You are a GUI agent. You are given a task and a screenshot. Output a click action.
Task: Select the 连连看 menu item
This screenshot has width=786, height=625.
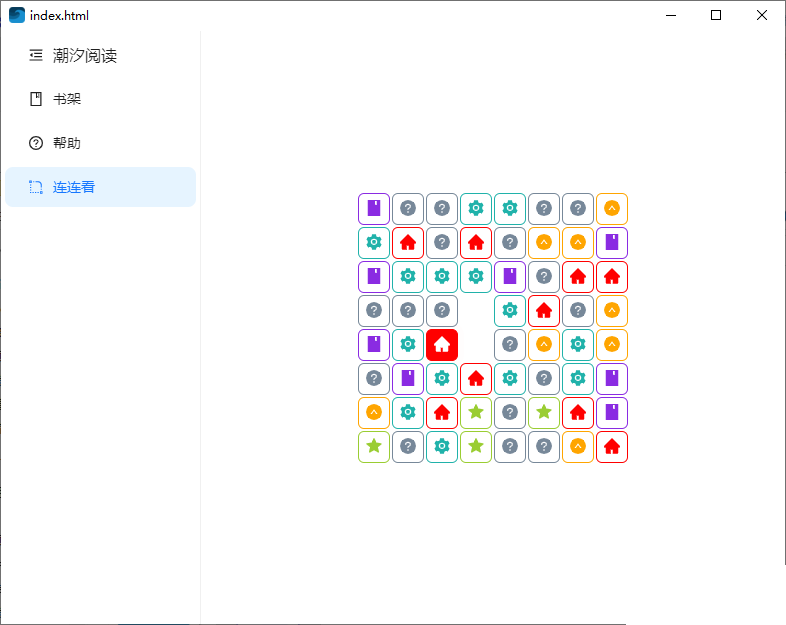[100, 187]
